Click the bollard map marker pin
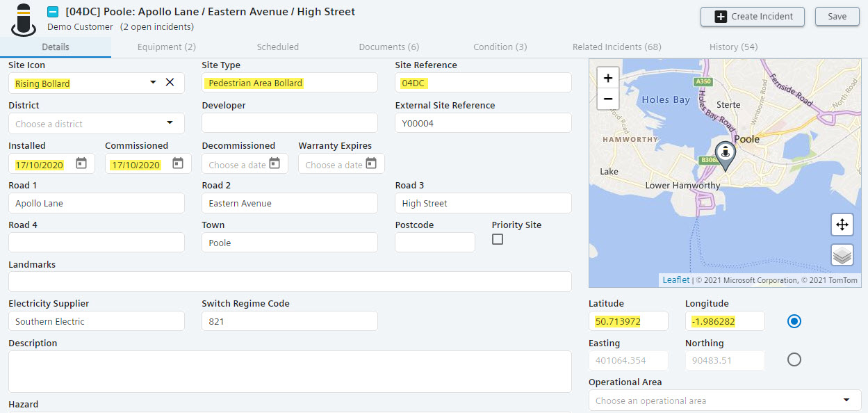 725,156
